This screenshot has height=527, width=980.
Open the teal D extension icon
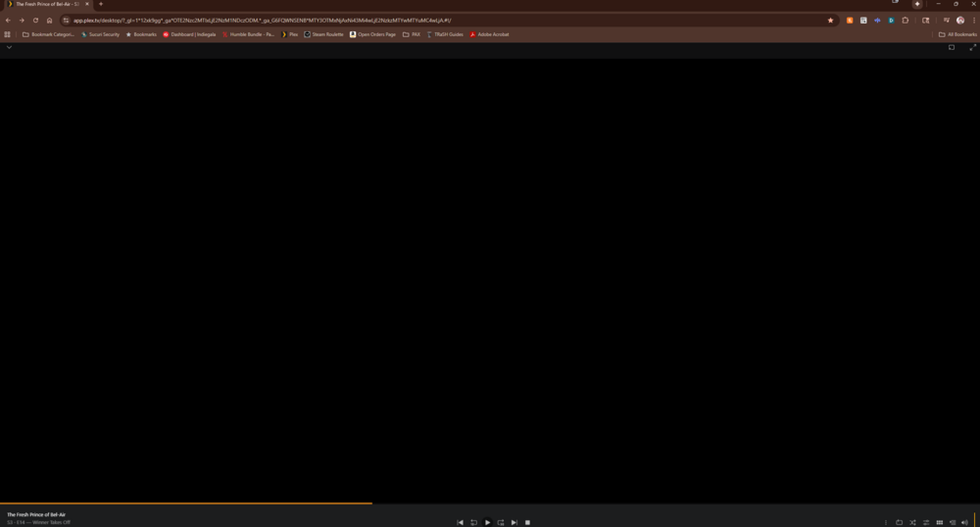tap(891, 21)
